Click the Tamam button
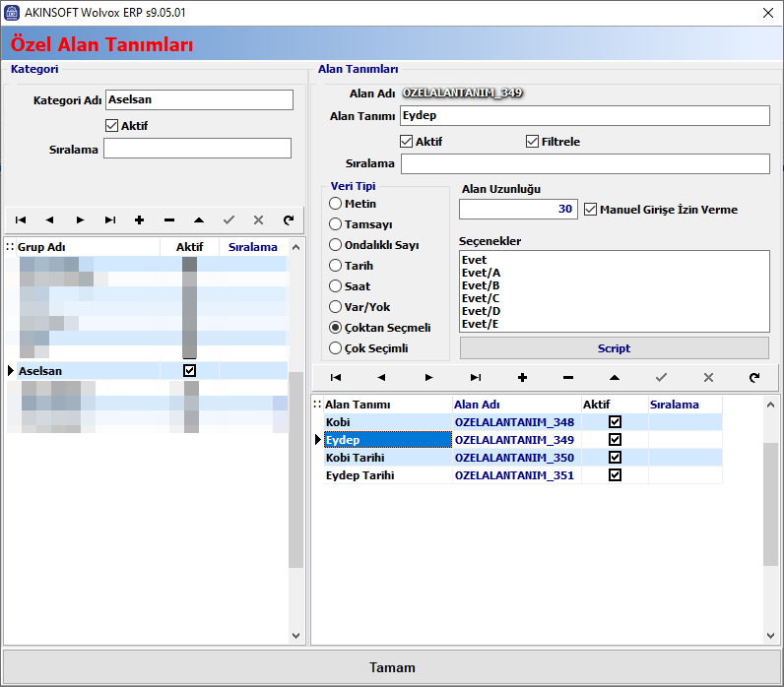This screenshot has width=784, height=687. [392, 667]
